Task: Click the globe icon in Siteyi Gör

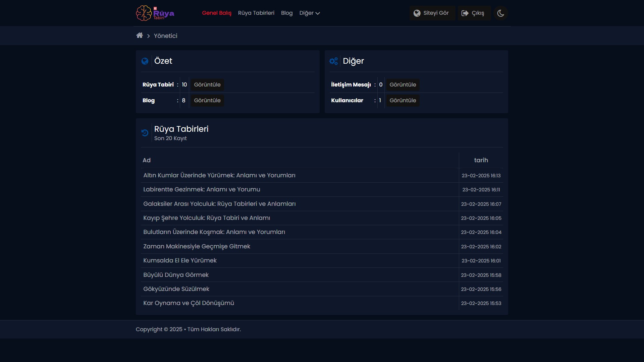Action: [x=417, y=13]
